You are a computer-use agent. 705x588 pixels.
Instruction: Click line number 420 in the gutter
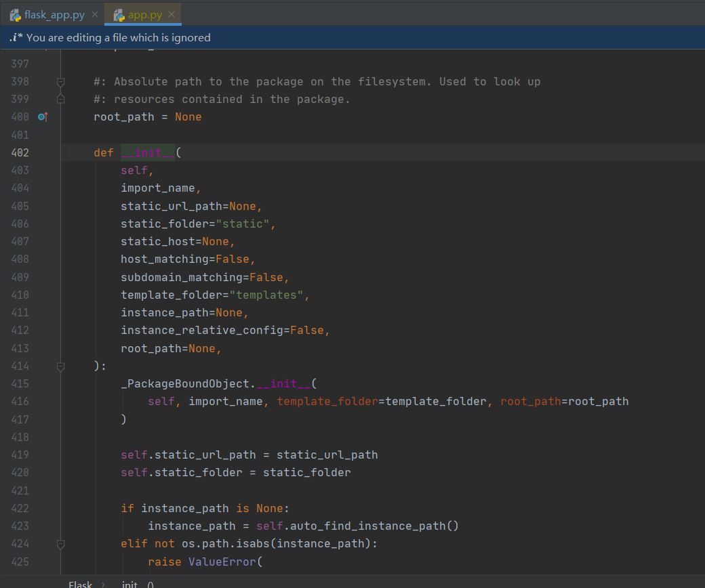[20, 473]
